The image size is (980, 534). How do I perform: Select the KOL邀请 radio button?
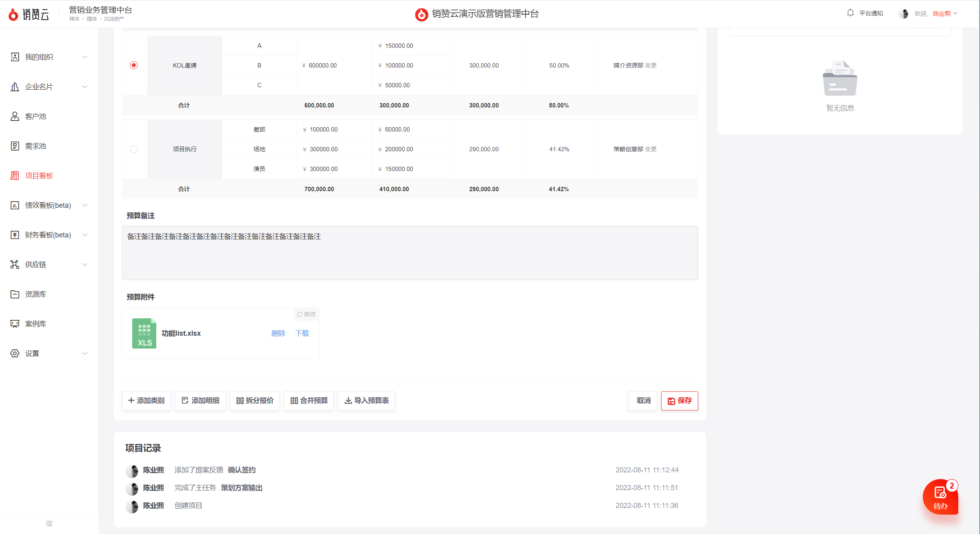(134, 65)
